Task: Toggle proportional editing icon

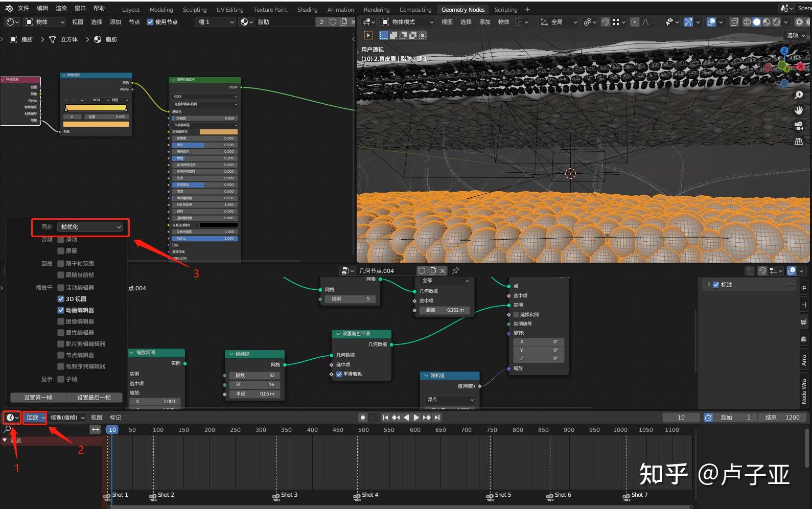Action: [634, 22]
